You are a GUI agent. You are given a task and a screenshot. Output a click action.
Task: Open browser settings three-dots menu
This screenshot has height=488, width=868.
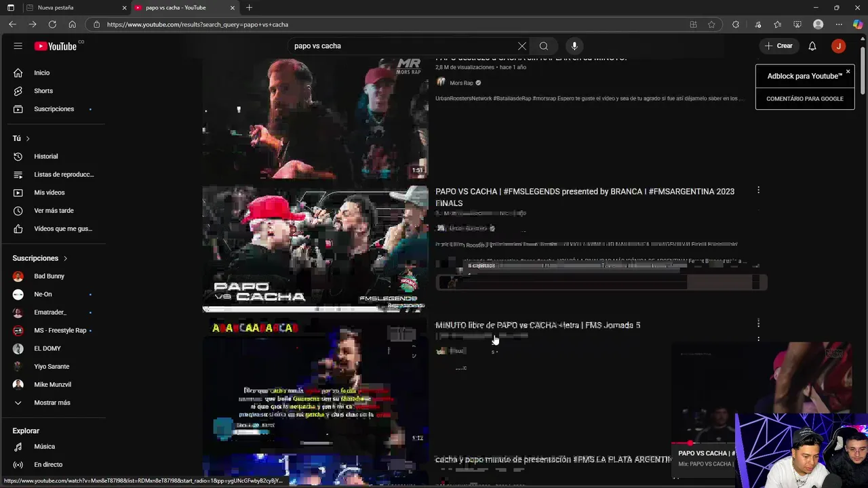pyautogui.click(x=839, y=24)
